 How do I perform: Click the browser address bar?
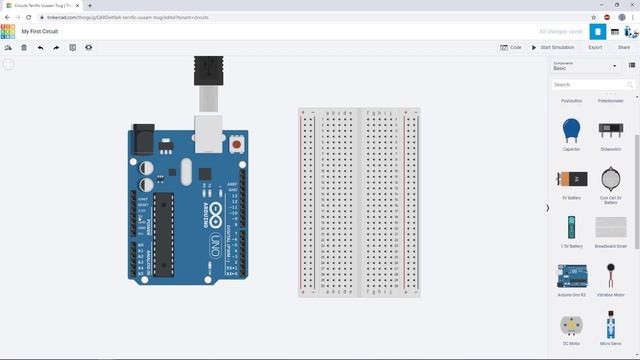point(310,17)
